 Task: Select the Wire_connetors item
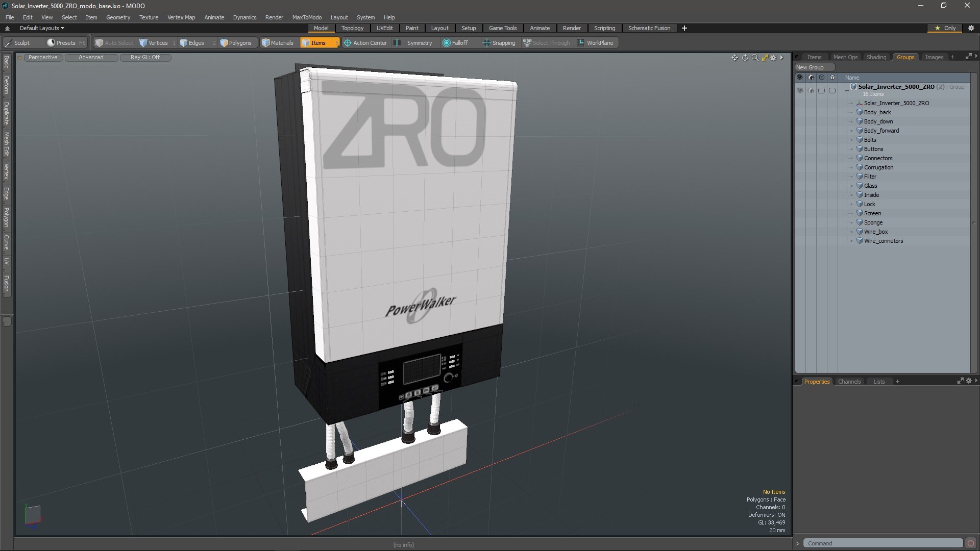coord(883,241)
